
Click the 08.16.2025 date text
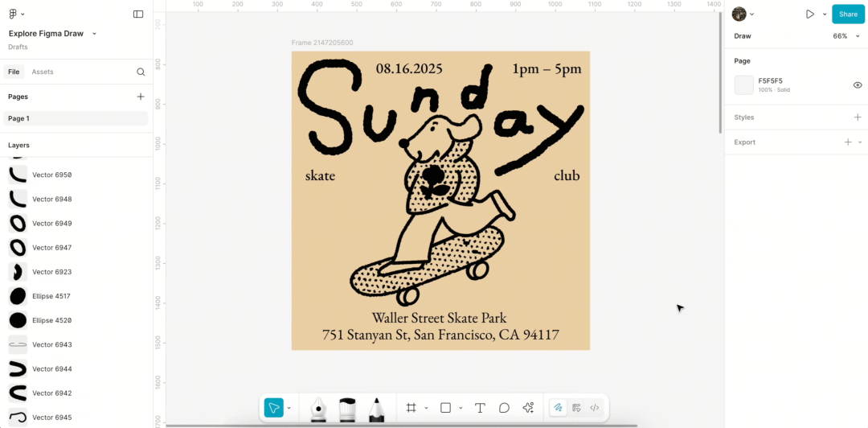click(x=409, y=68)
